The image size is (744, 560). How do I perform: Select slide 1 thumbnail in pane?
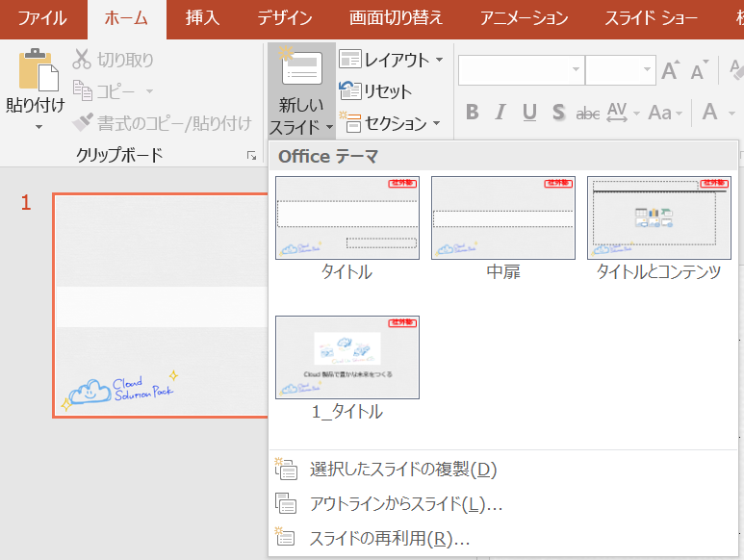click(x=161, y=305)
